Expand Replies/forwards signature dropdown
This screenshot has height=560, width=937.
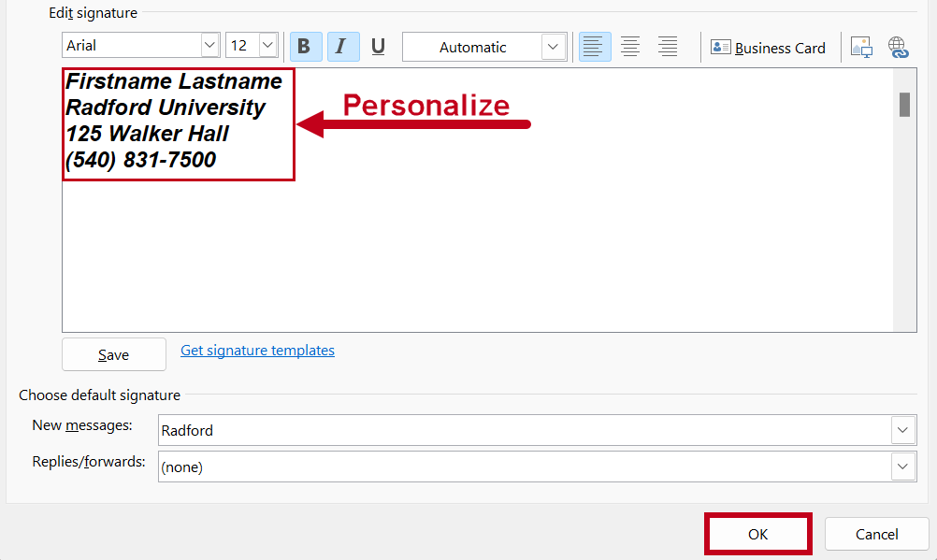[902, 467]
